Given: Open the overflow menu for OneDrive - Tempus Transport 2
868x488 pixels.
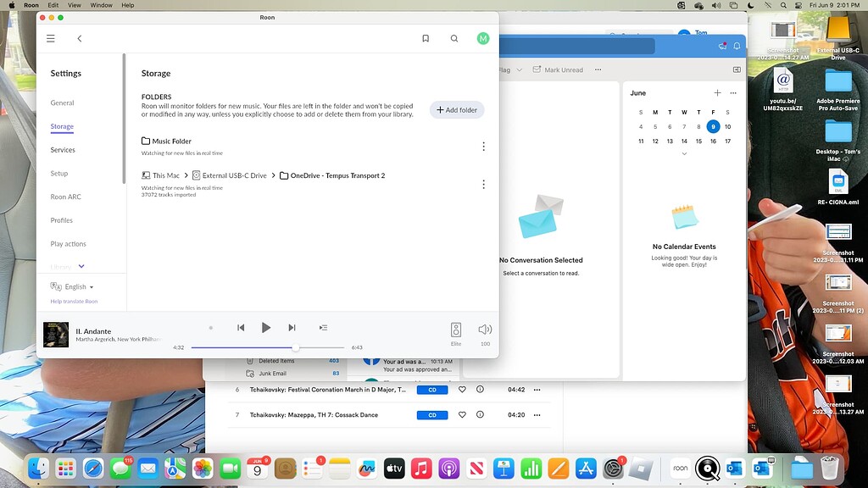Looking at the screenshot, I should click(x=484, y=184).
